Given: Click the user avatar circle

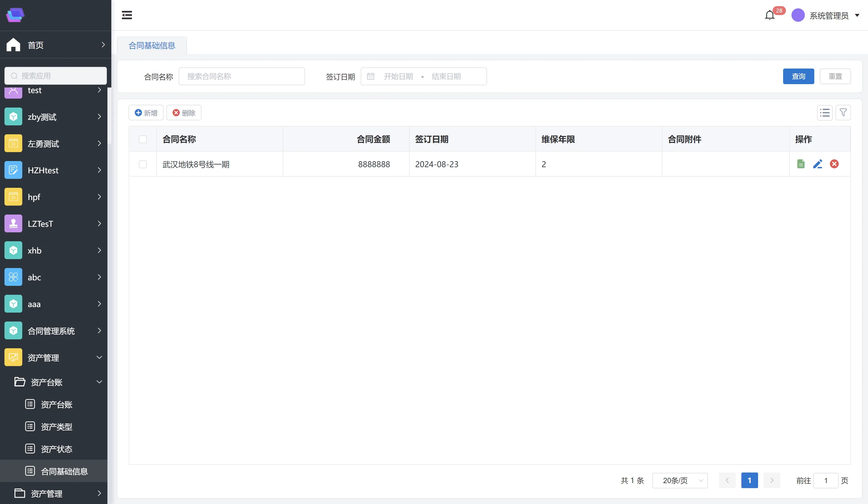Looking at the screenshot, I should 798,15.
